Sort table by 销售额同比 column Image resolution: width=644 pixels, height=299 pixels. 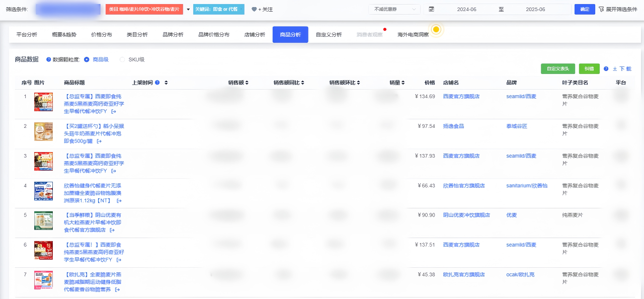[302, 83]
